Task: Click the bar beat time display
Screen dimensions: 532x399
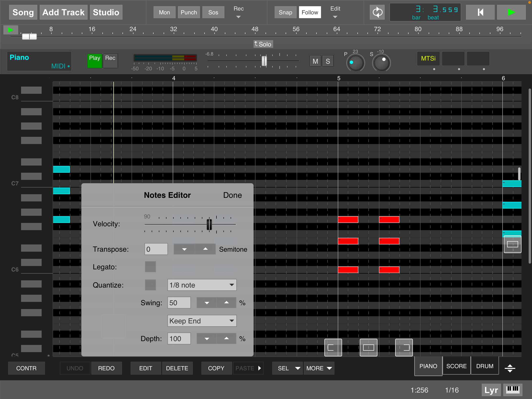Action: [425, 12]
